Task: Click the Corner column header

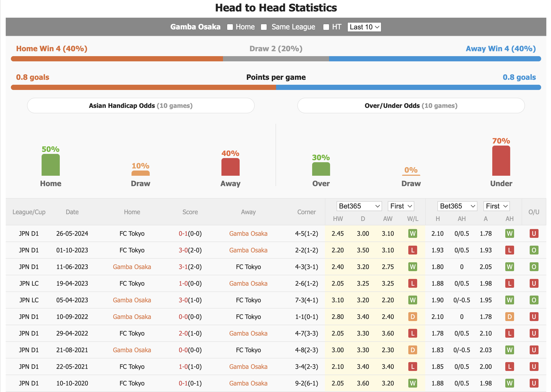Action: click(x=306, y=212)
